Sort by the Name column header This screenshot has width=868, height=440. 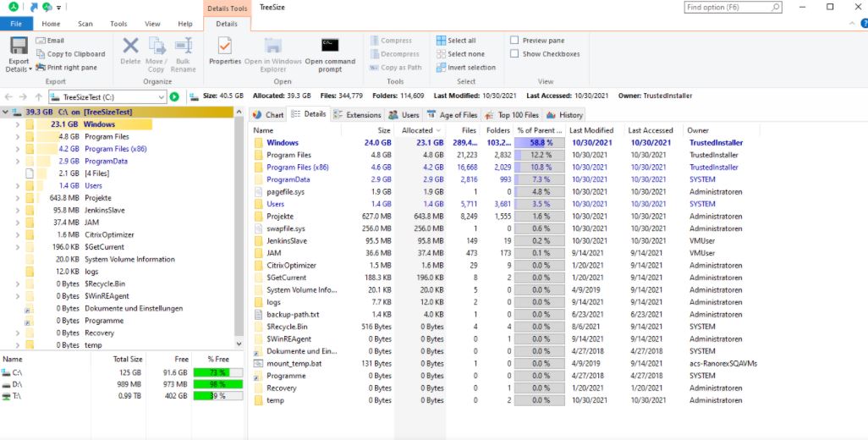[x=295, y=130]
